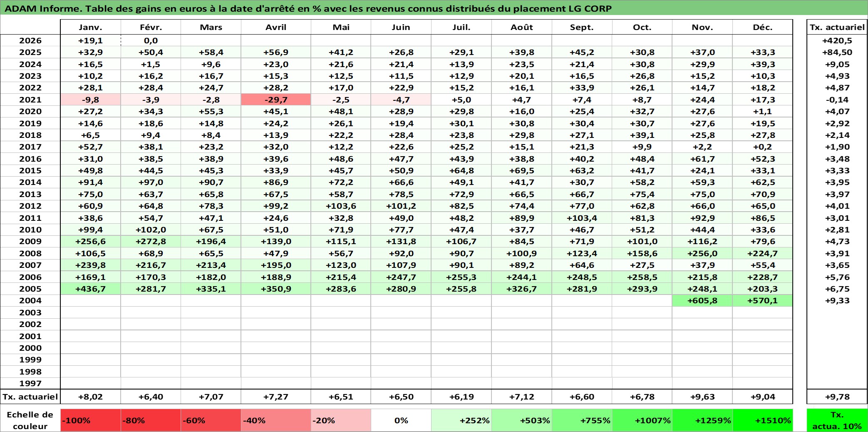Select the Tx. actuariel bottom row label

[30, 397]
